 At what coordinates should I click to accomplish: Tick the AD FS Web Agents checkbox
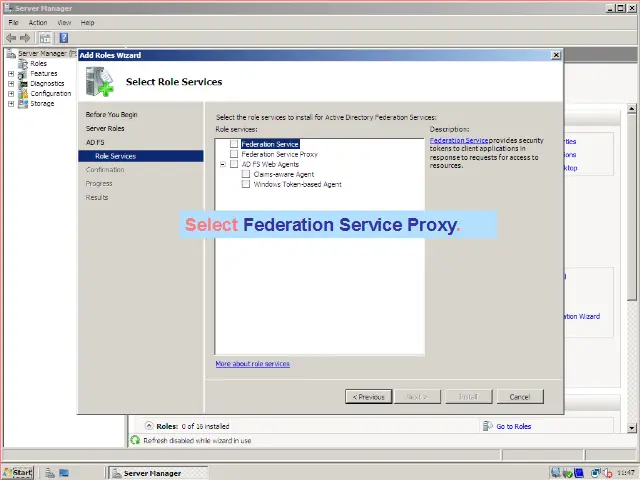pyautogui.click(x=234, y=164)
